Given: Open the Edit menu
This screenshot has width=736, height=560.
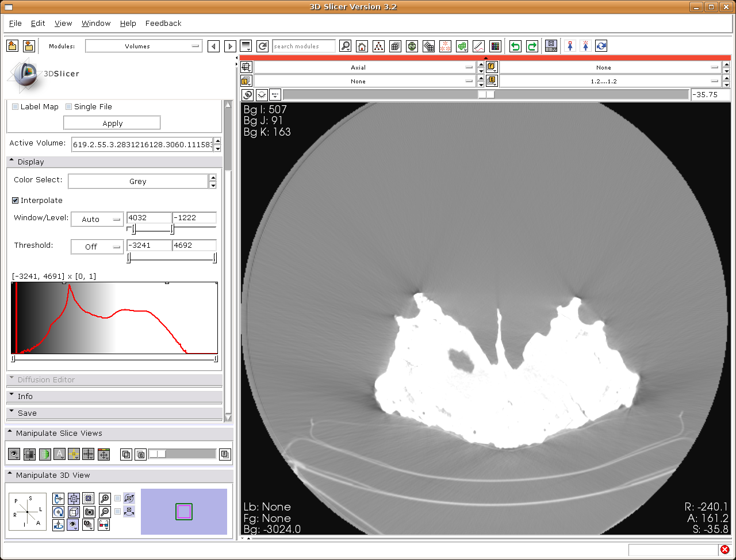Looking at the screenshot, I should (x=38, y=23).
